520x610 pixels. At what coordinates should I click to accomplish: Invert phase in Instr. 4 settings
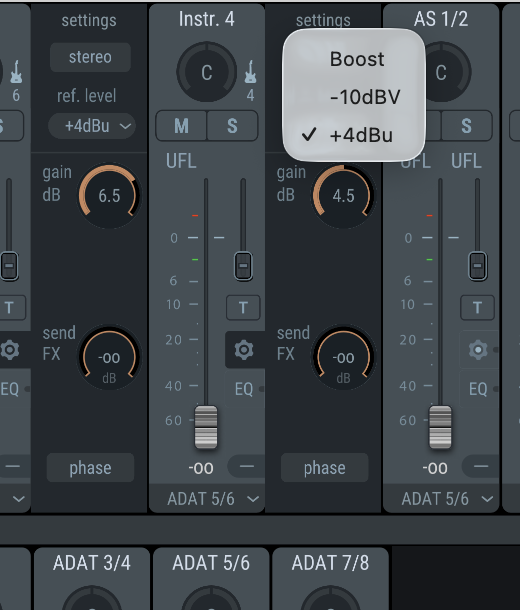pos(324,468)
